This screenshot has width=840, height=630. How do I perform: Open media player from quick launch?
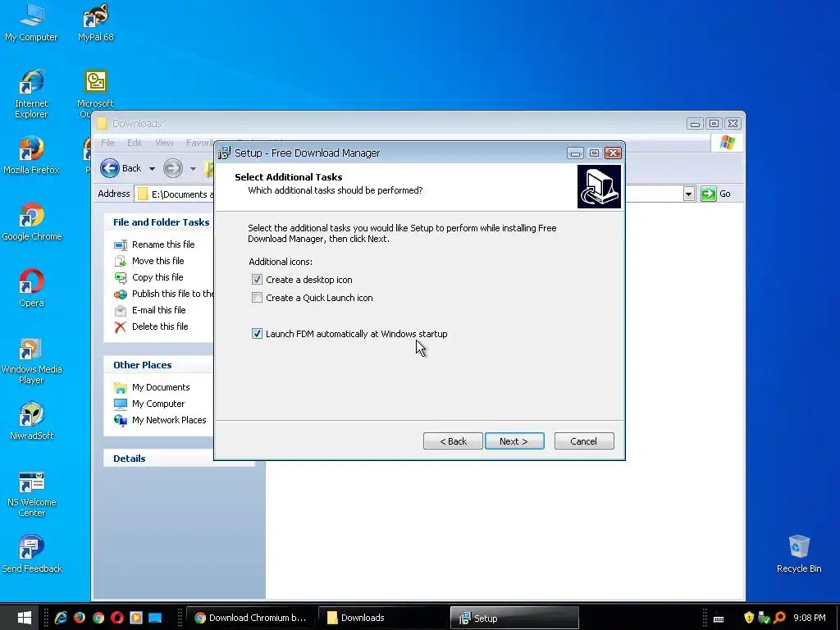coord(136,618)
